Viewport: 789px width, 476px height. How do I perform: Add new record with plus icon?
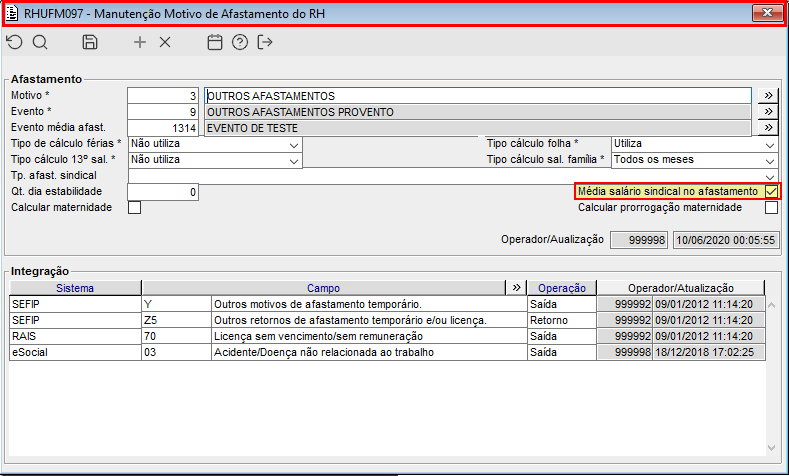[140, 42]
